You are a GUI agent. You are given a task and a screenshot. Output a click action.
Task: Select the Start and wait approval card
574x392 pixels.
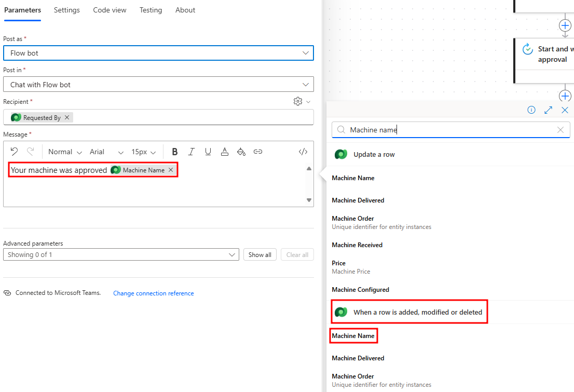point(544,60)
